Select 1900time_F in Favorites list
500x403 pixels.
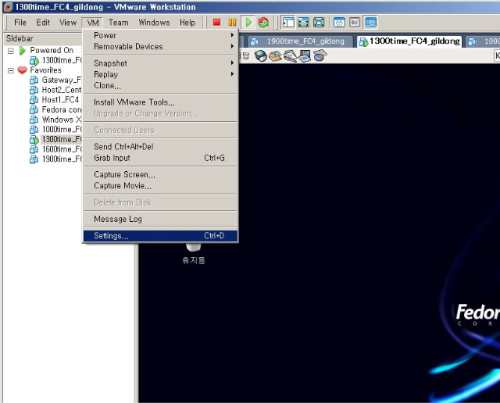56,159
